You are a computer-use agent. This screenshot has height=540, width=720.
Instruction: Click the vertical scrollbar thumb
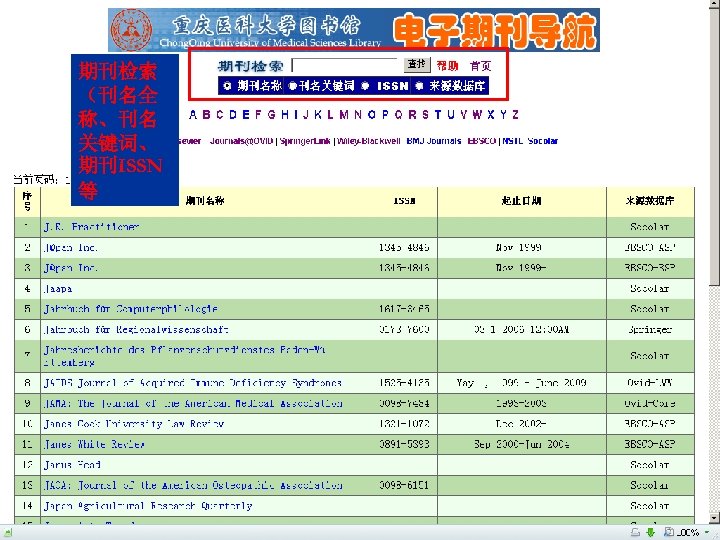point(714,149)
